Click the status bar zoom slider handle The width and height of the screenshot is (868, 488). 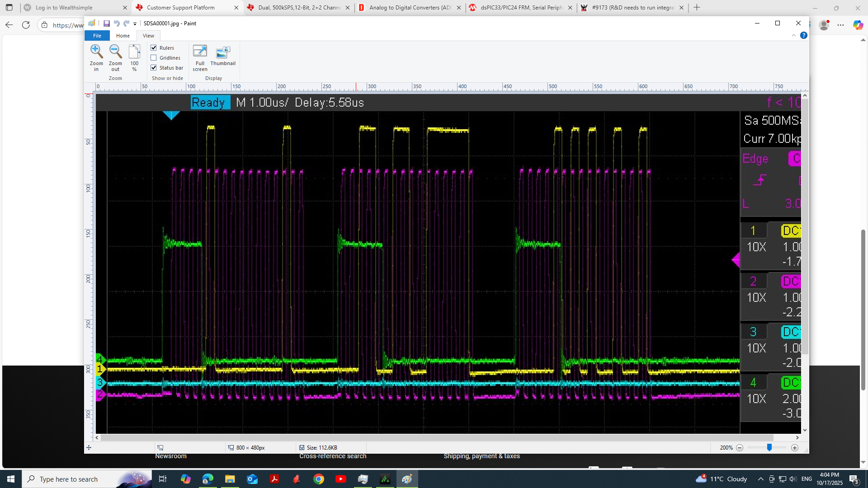click(x=769, y=448)
